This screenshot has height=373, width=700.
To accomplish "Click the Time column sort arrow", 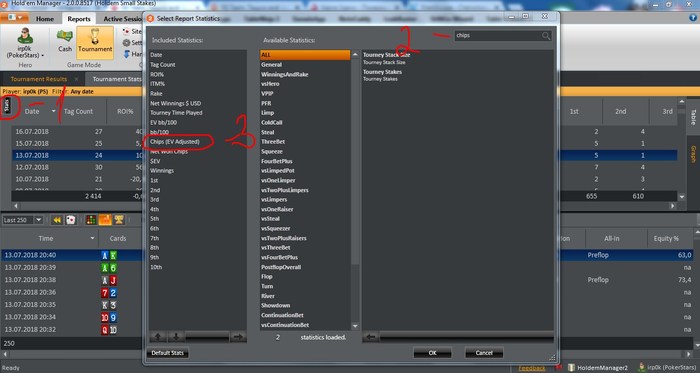I will 92,238.
